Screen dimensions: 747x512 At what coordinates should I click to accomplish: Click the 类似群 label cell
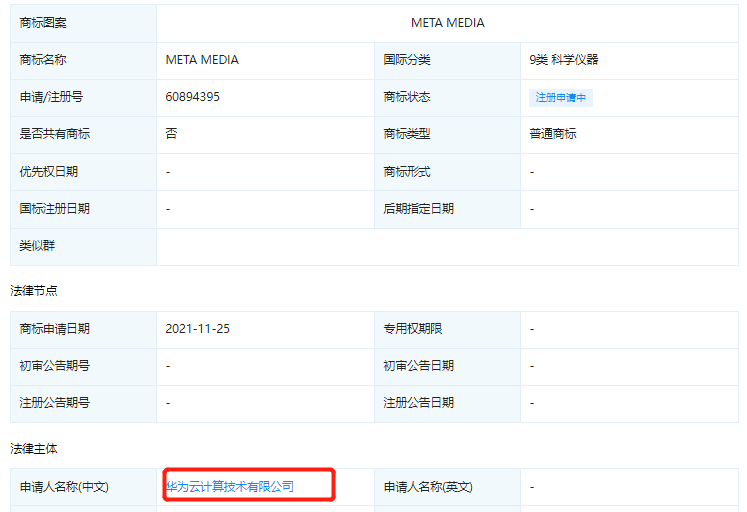coord(83,247)
